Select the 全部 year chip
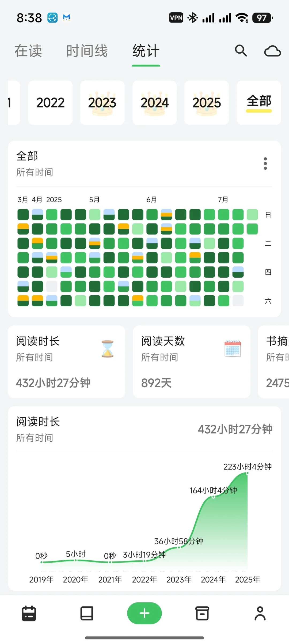 coord(259,103)
